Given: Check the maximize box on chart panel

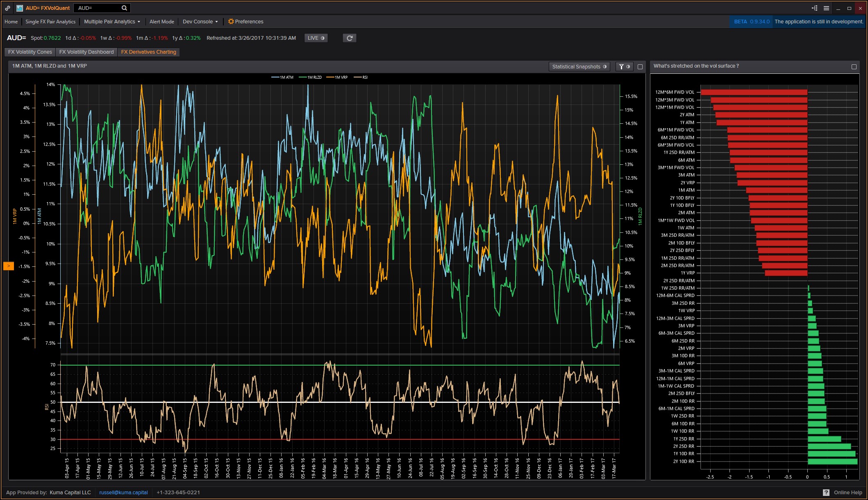Looking at the screenshot, I should click(x=640, y=67).
